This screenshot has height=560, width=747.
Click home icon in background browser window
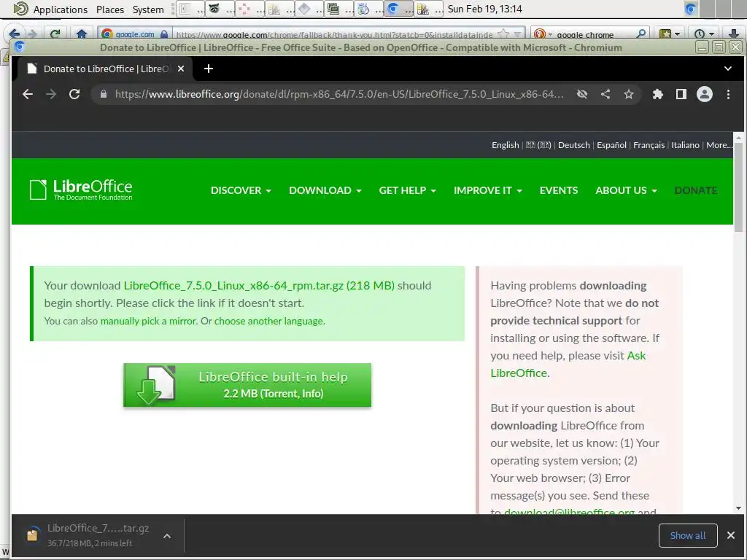tap(82, 34)
